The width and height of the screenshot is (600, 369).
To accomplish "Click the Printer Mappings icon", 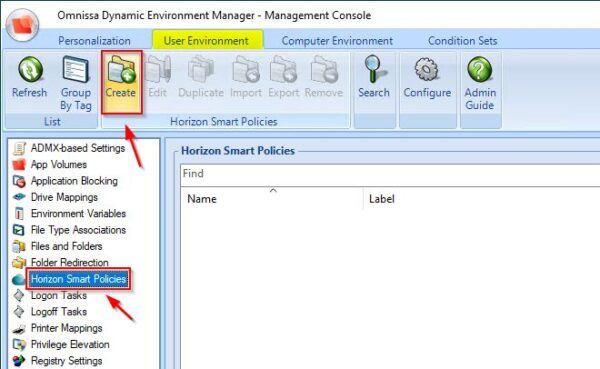I will (19, 328).
